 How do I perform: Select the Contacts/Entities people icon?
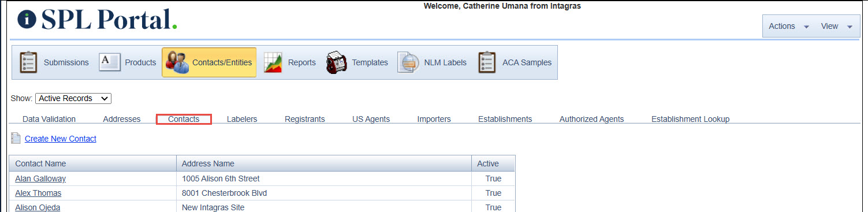tap(177, 62)
